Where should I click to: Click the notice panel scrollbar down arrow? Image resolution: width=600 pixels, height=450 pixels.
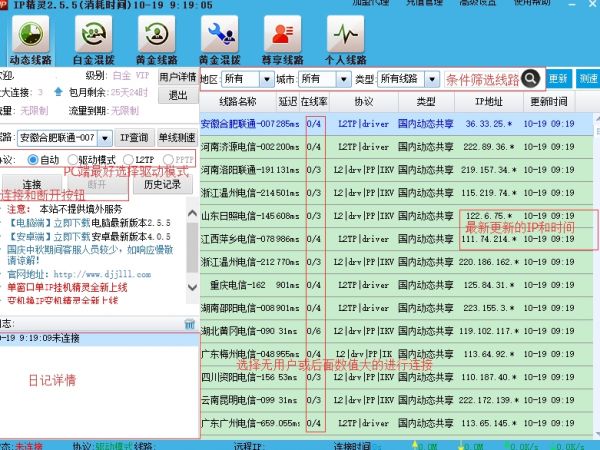coord(192,287)
